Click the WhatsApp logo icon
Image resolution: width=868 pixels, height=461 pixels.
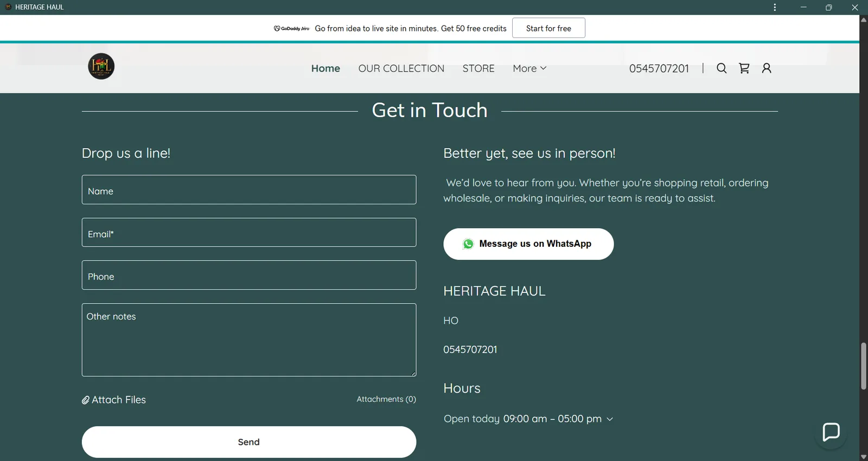click(x=468, y=244)
